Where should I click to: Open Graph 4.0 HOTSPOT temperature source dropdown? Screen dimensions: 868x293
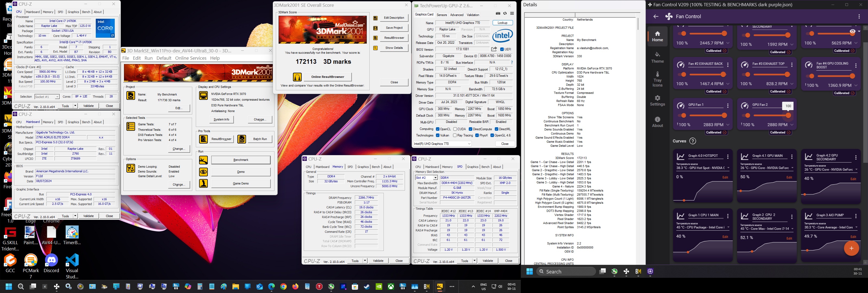click(703, 168)
